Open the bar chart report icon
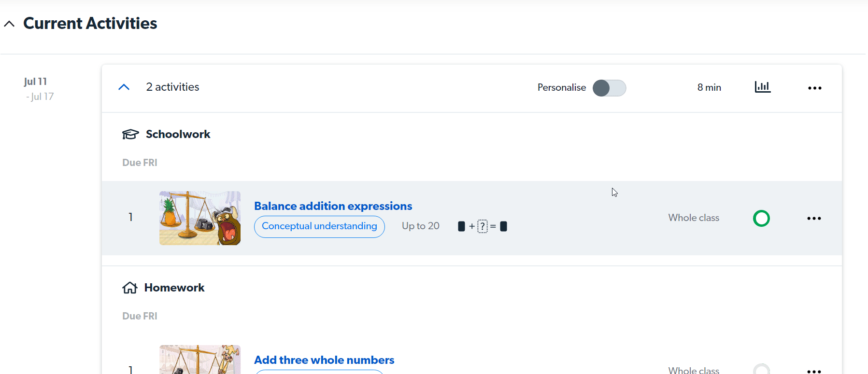 point(762,87)
